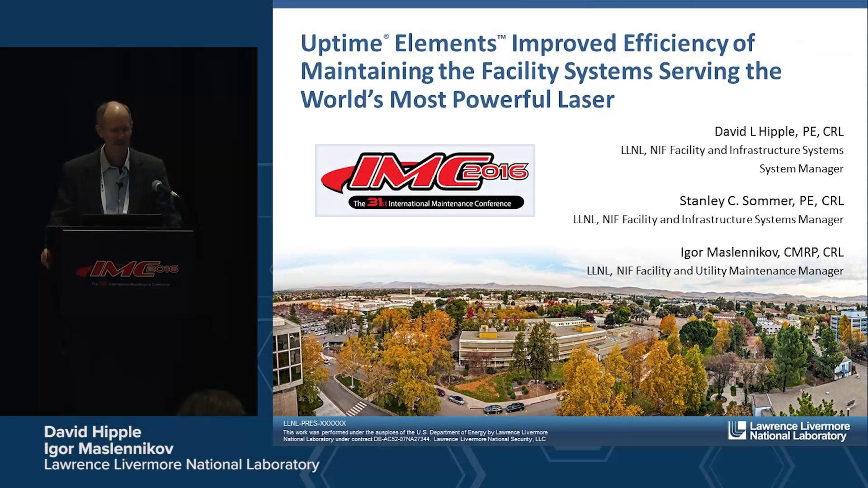Screen dimensions: 868x488
Task: Select the slide title about the World's Most Powerful Laser
Action: (540, 70)
